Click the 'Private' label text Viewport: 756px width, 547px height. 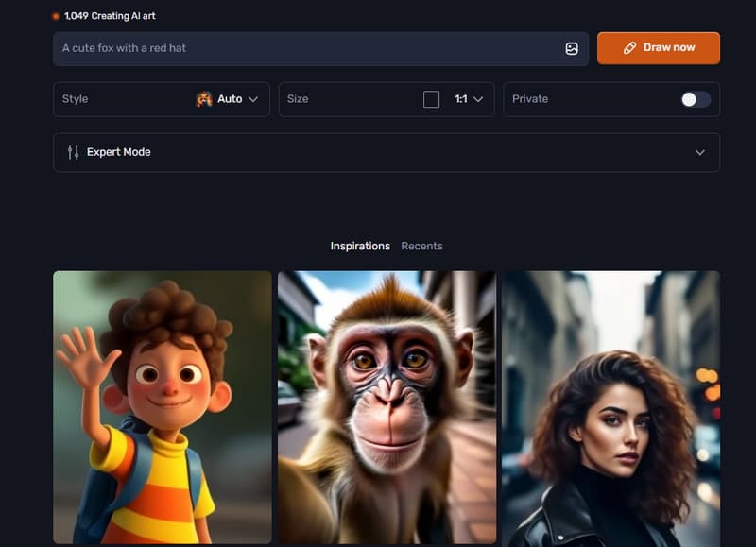click(x=530, y=99)
